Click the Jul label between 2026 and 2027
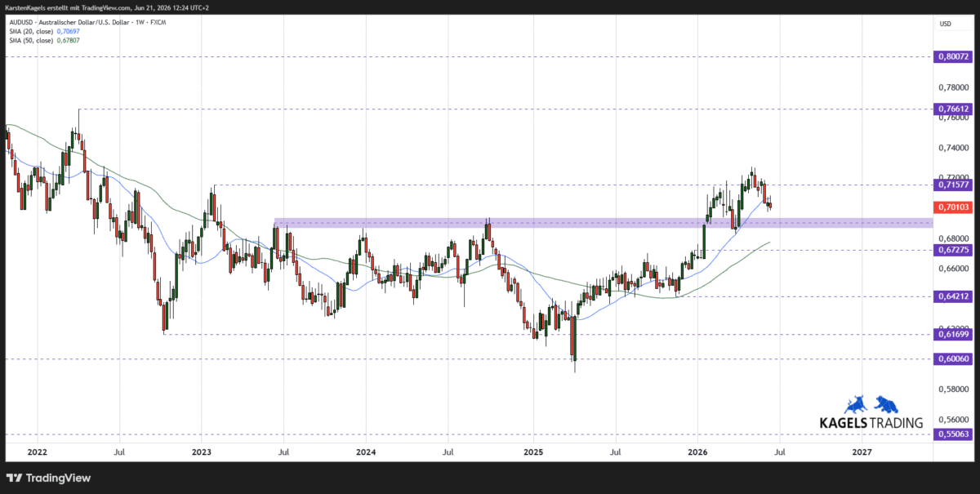980x494 pixels. 780,451
